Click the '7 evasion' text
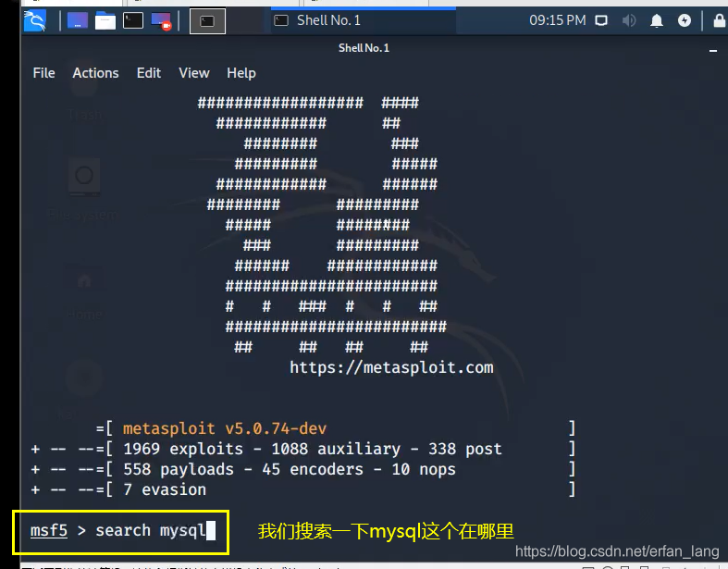Image resolution: width=728 pixels, height=569 pixels. click(x=165, y=489)
